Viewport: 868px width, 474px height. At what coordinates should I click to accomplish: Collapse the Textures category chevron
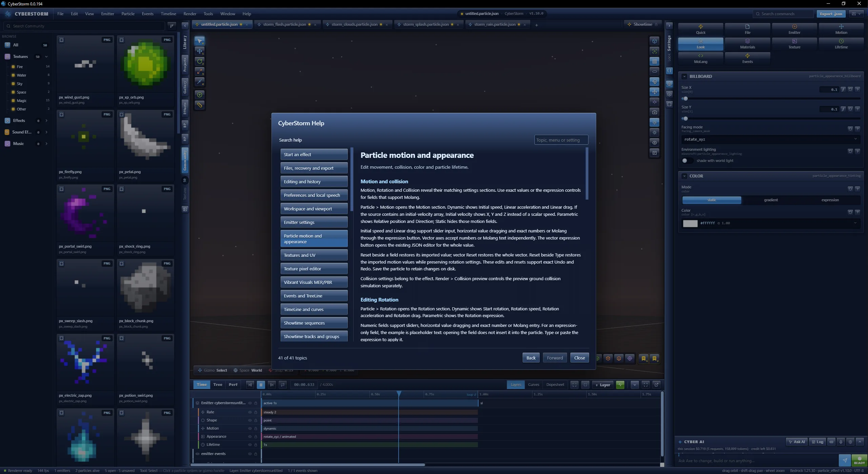point(46,57)
